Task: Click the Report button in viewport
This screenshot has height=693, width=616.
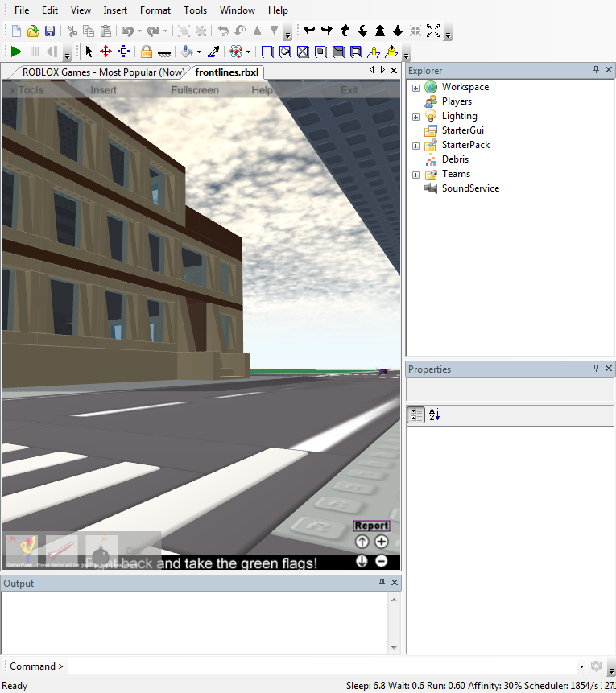Action: (371, 526)
